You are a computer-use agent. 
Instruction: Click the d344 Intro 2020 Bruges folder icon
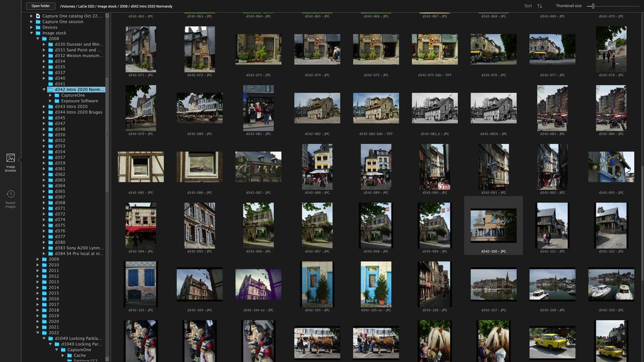50,112
